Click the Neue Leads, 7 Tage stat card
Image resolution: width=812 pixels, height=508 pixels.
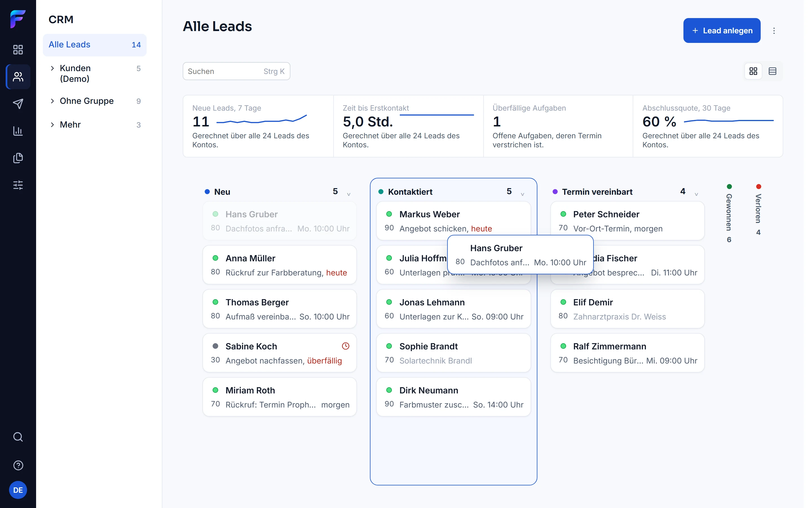(x=258, y=126)
